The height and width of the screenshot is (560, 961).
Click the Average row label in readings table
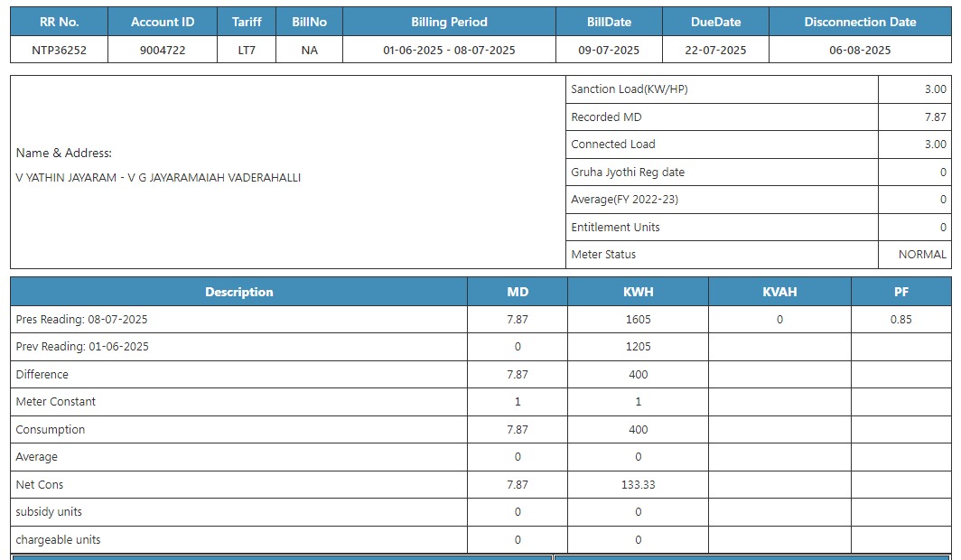37,456
